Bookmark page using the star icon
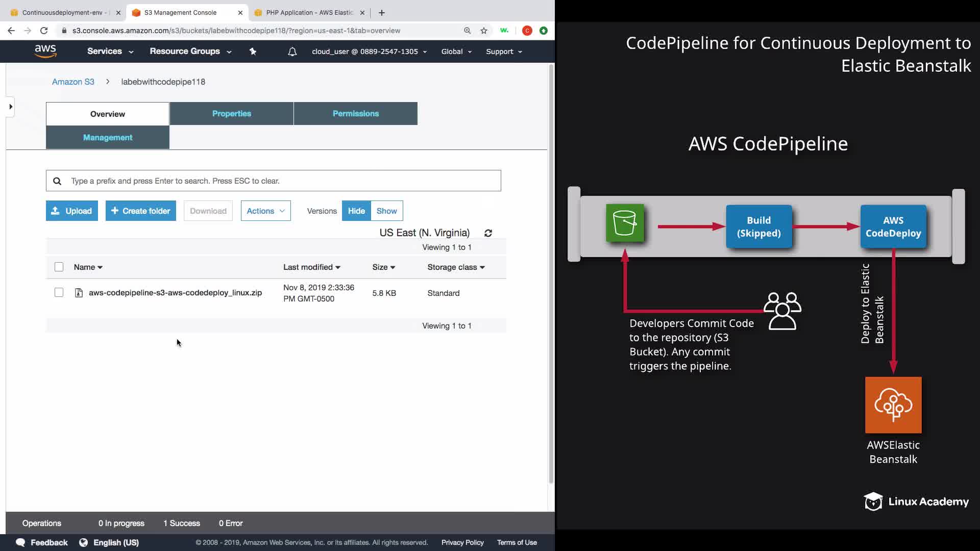The width and height of the screenshot is (980, 551). tap(484, 31)
